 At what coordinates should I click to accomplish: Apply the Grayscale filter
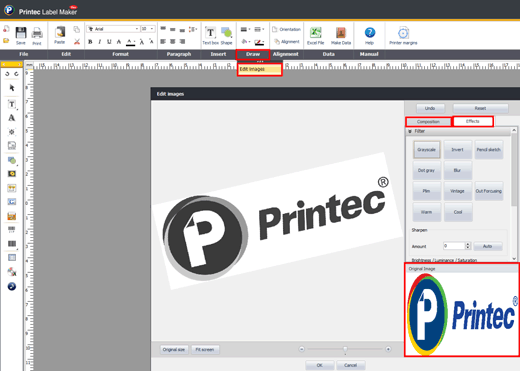point(427,150)
